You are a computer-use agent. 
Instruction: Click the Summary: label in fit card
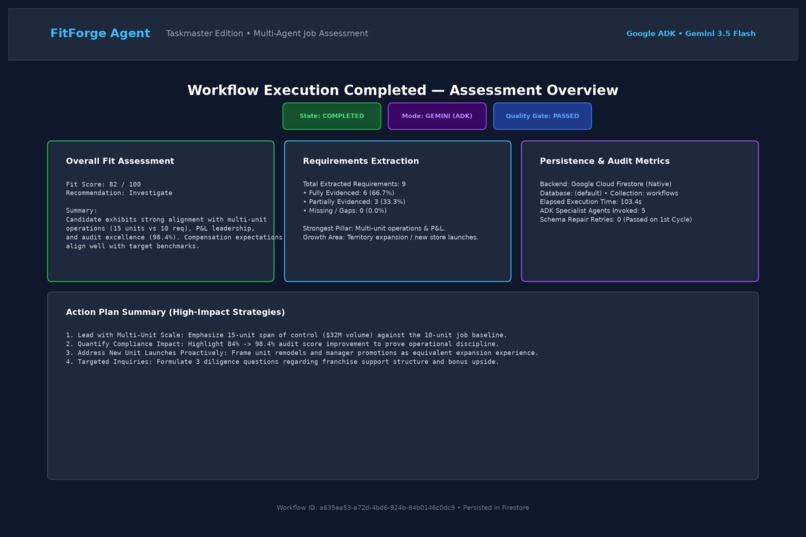click(81, 211)
